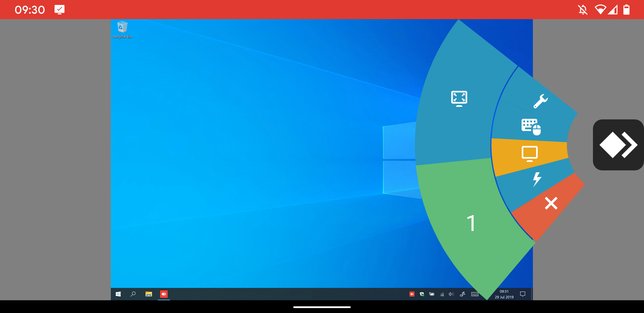Close the session via the red X wedge
Screen dimensions: 644x313
coord(551,203)
